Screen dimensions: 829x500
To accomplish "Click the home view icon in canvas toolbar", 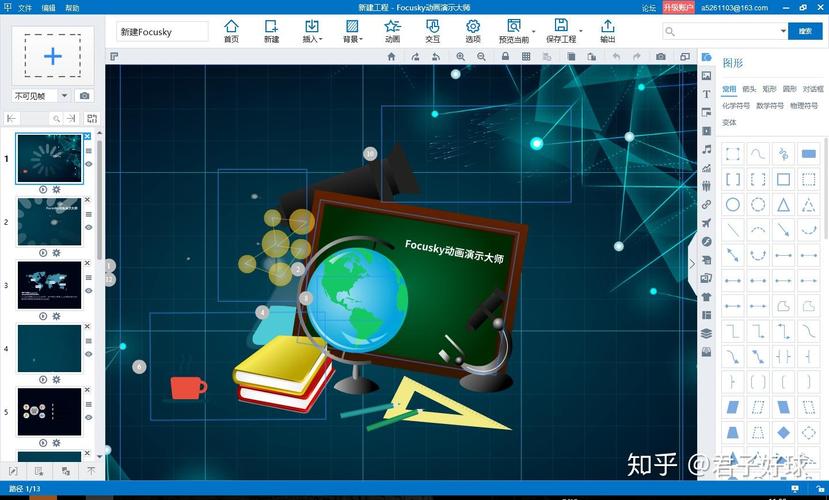I will click(x=391, y=57).
